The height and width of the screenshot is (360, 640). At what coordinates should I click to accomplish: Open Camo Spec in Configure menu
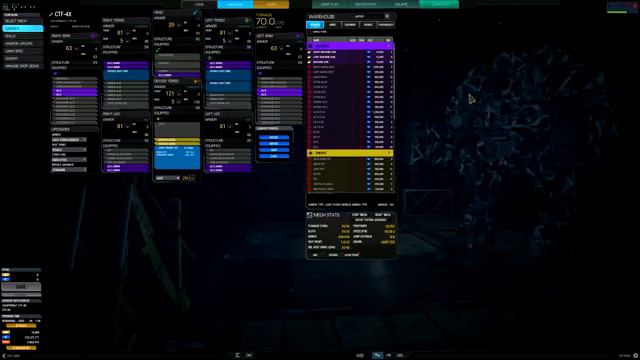(x=22, y=51)
